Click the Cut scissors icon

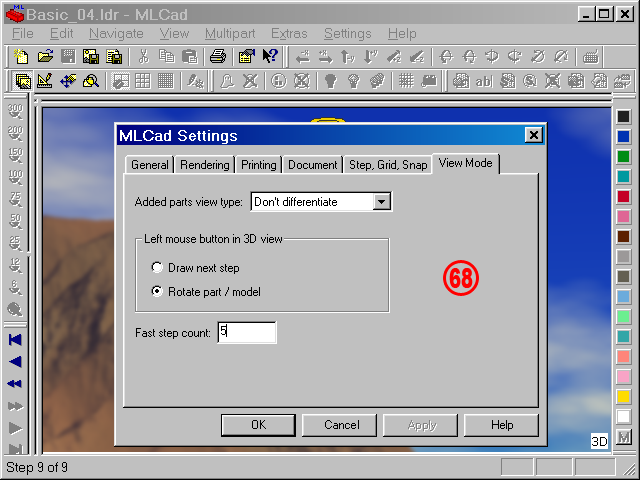click(143, 56)
